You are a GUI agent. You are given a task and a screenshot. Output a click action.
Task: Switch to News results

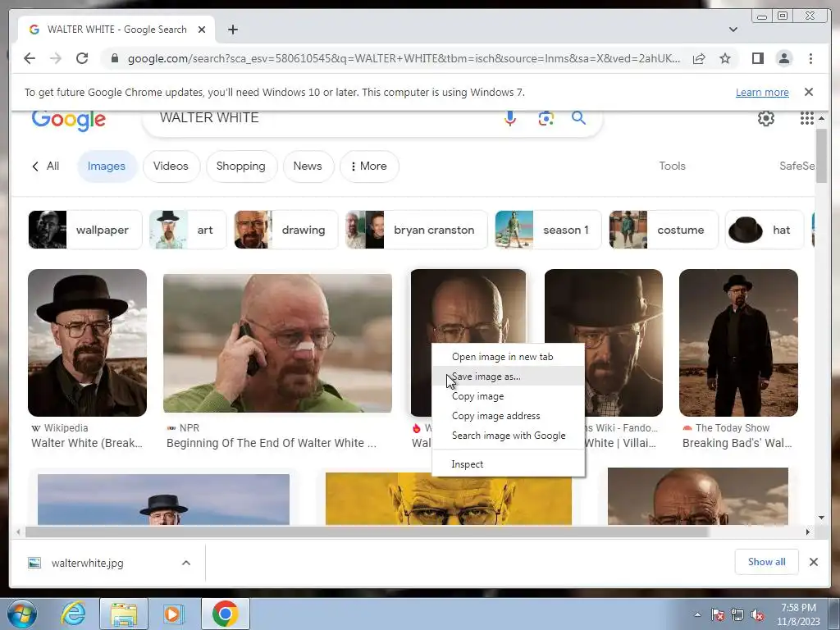pos(308,166)
